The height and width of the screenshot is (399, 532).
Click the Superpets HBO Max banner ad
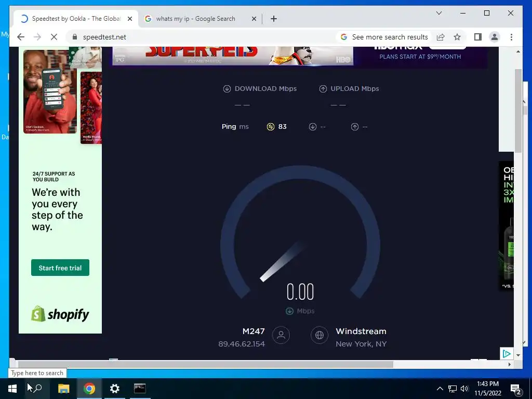click(x=300, y=56)
